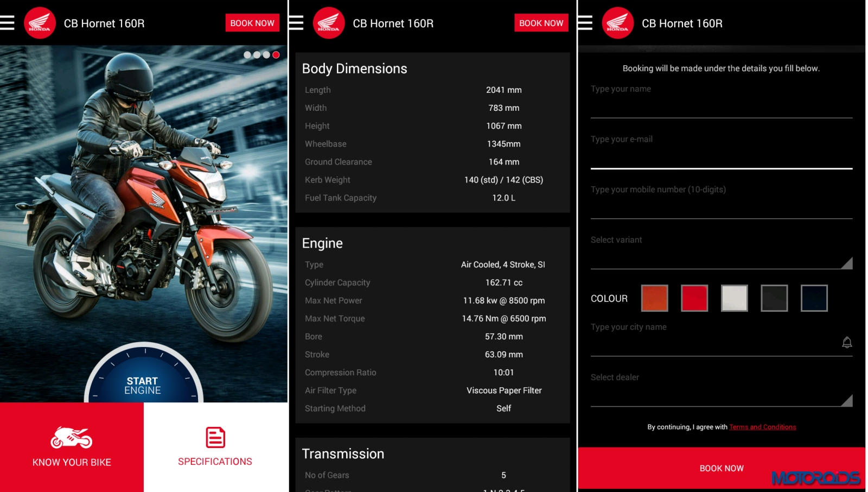
Task: Open Terms and Conditions link
Action: tap(763, 427)
